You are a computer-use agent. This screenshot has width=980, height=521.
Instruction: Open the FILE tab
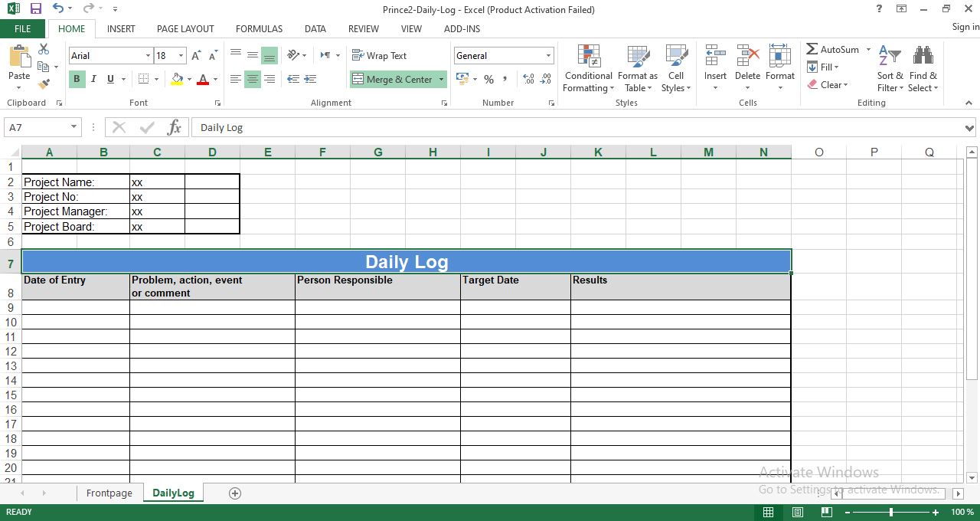tap(23, 28)
